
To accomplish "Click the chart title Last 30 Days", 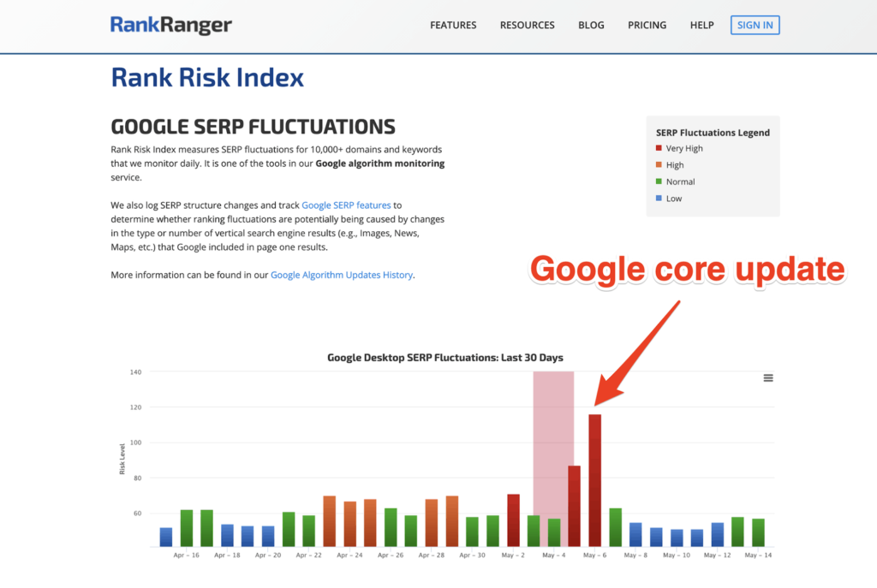I will click(445, 358).
